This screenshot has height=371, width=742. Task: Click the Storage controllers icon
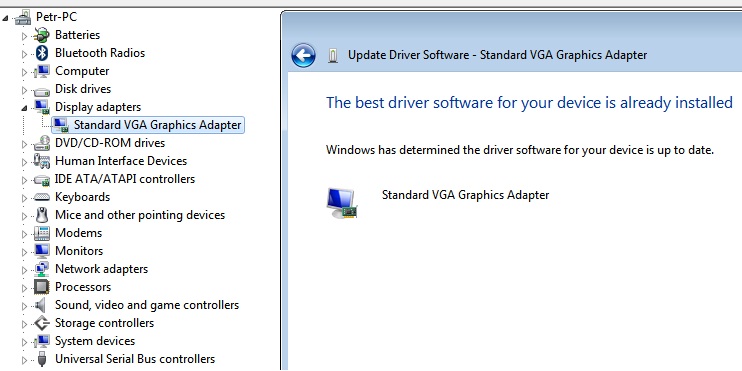[x=42, y=323]
